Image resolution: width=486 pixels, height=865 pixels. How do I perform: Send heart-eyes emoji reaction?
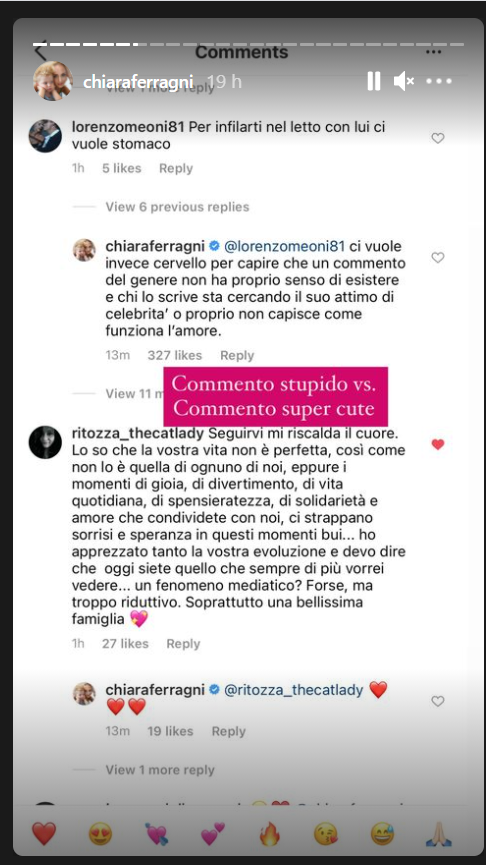click(x=100, y=834)
